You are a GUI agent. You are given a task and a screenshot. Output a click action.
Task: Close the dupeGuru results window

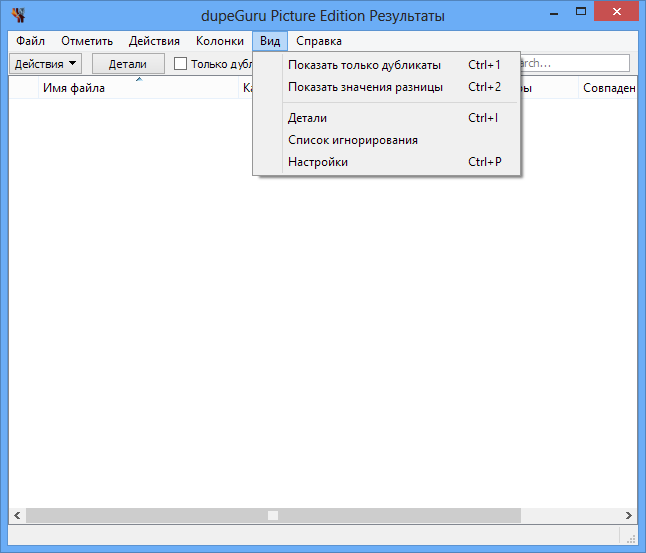pos(617,12)
